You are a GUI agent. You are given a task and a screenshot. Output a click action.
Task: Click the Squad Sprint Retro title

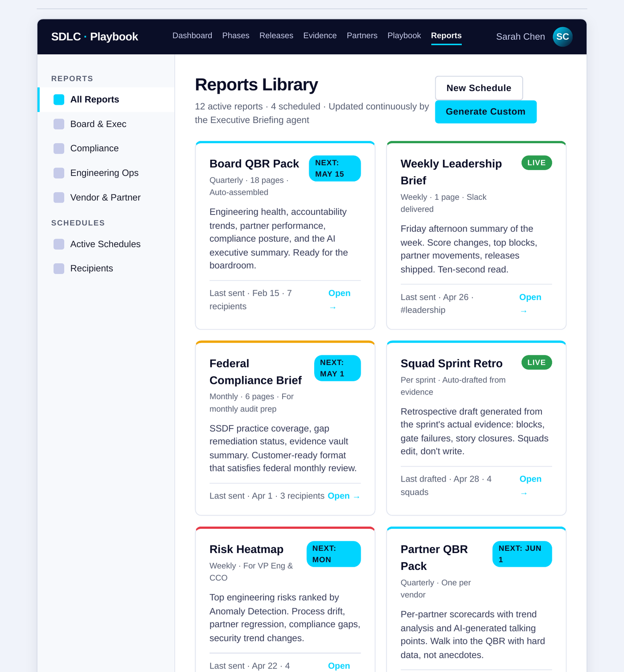tap(452, 363)
